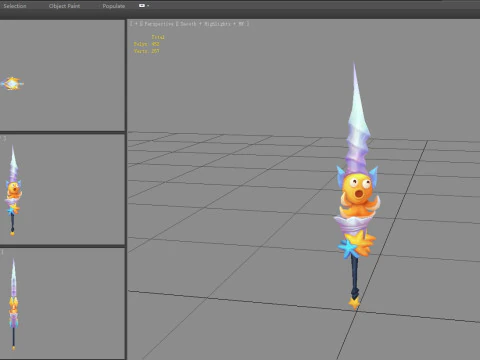Click the Total statistics header text

pyautogui.click(x=158, y=37)
